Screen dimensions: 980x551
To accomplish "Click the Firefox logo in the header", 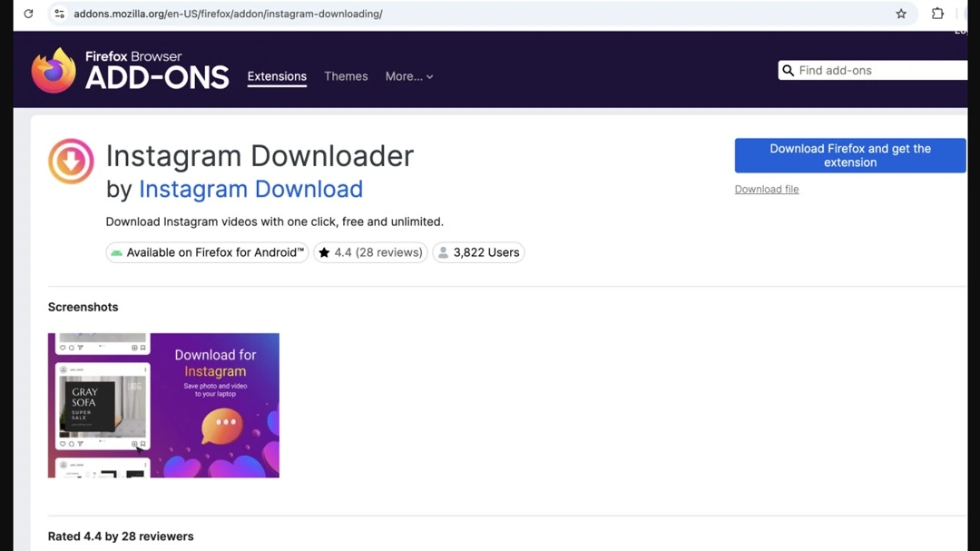I will [x=54, y=71].
